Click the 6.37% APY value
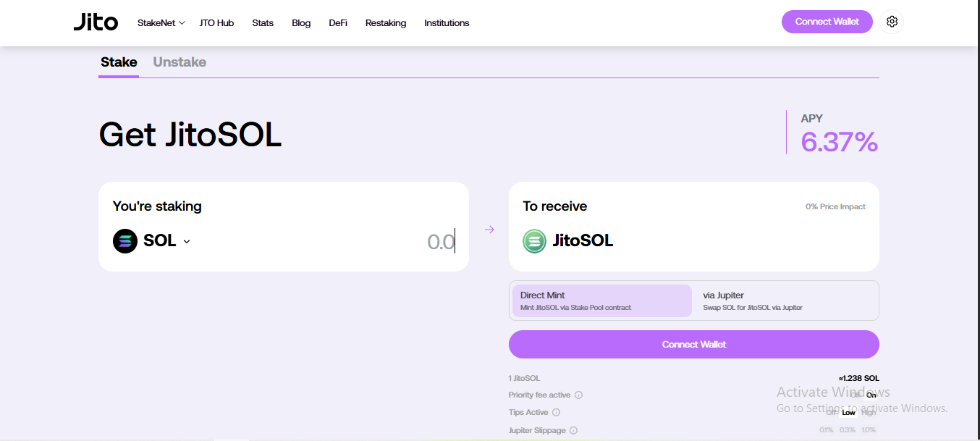The image size is (980, 441). (x=840, y=142)
